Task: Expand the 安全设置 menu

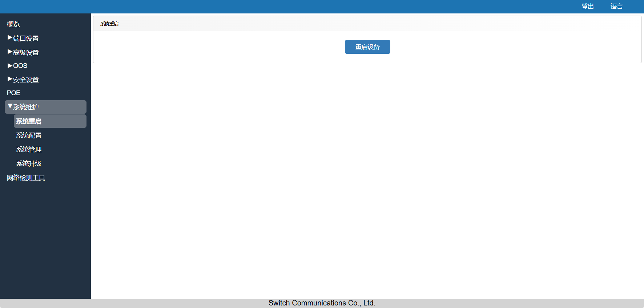Action: tap(23, 80)
